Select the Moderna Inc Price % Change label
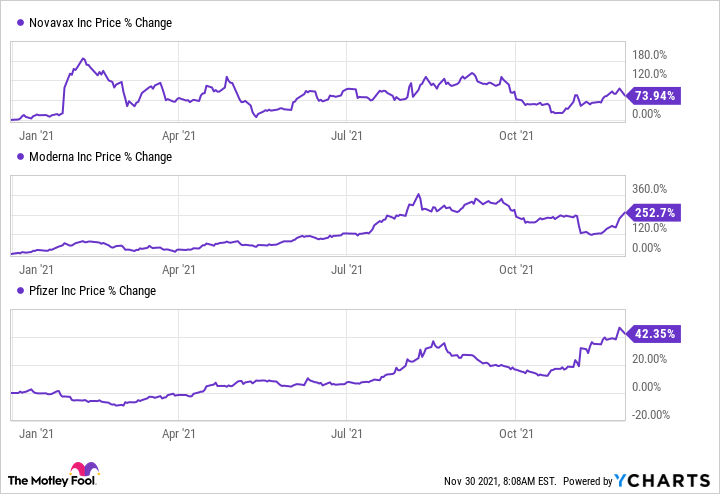The height and width of the screenshot is (494, 720). point(101,157)
